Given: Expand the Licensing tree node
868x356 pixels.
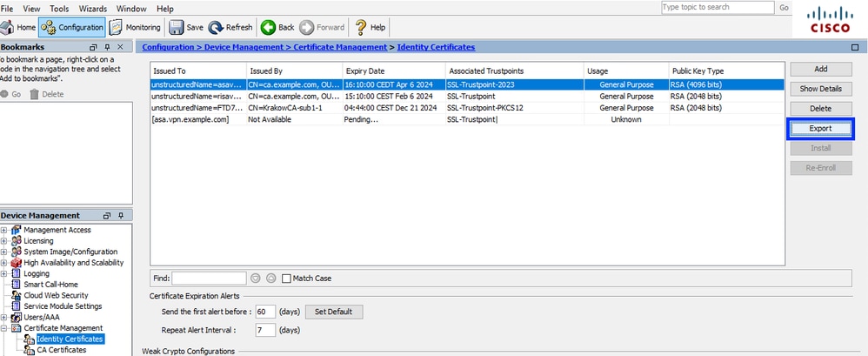Looking at the screenshot, I should [3, 241].
